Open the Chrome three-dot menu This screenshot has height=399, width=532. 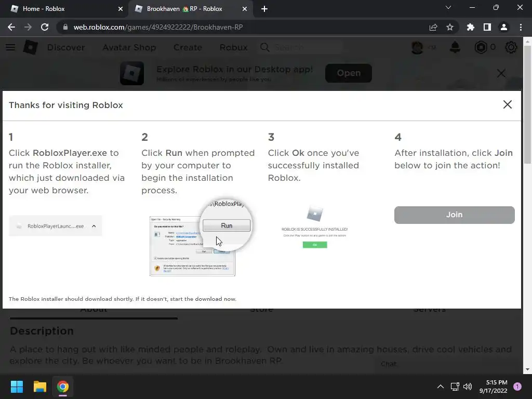pos(521,27)
